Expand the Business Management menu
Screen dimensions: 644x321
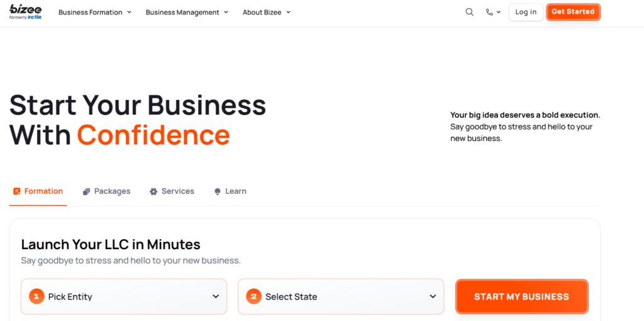(x=187, y=12)
